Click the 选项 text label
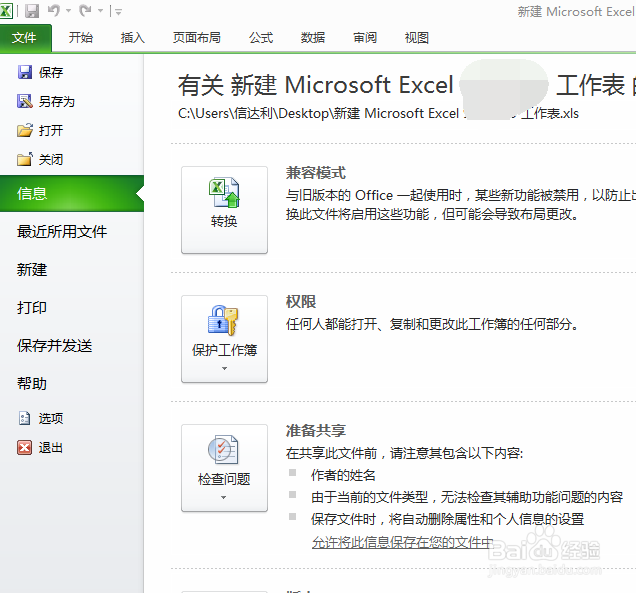 coord(51,419)
